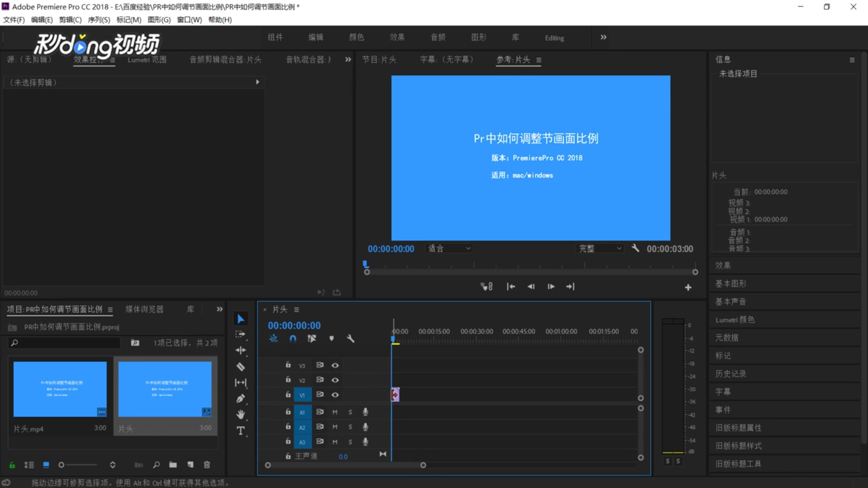Expand source panel tabs overflow chevron
The image size is (868, 488).
pyautogui.click(x=348, y=59)
